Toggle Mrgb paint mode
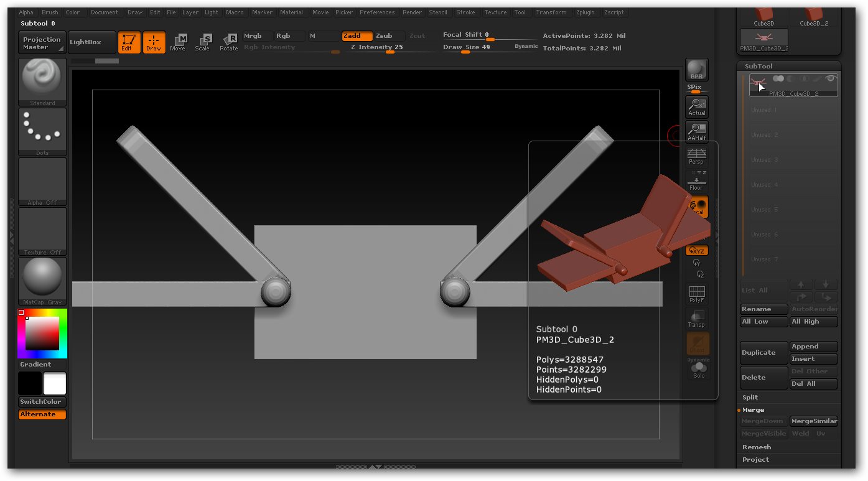This screenshot has height=481, width=868. (258, 36)
